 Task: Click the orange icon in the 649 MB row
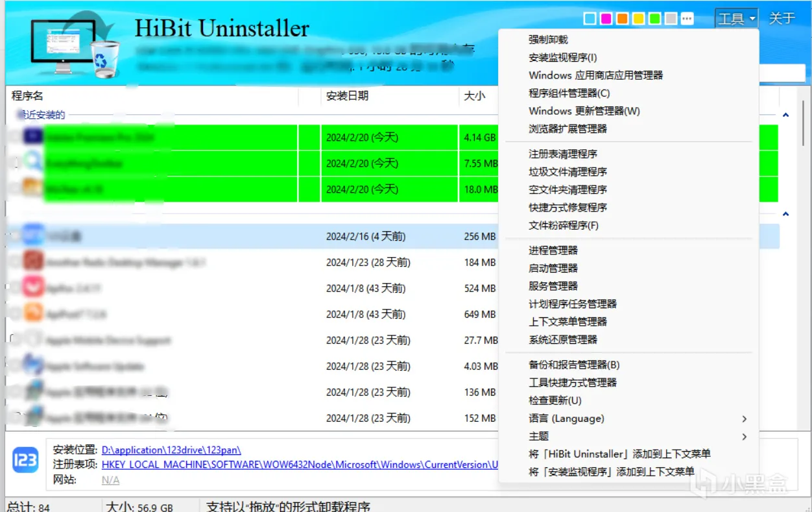pyautogui.click(x=34, y=314)
